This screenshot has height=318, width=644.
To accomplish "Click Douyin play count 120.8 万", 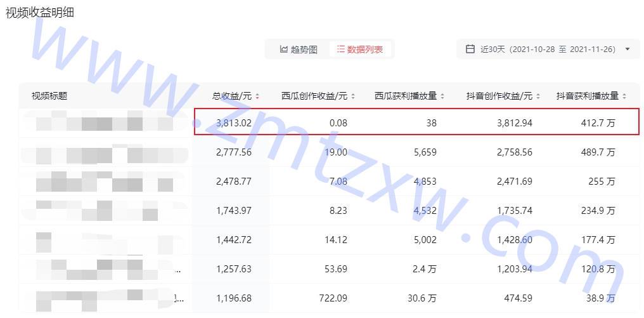I will click(x=598, y=269).
